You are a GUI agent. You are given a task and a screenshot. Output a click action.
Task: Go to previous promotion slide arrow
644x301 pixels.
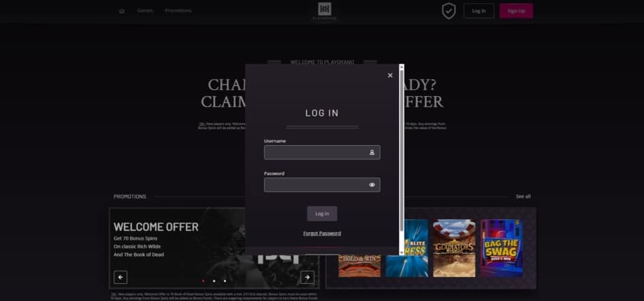[x=120, y=277]
